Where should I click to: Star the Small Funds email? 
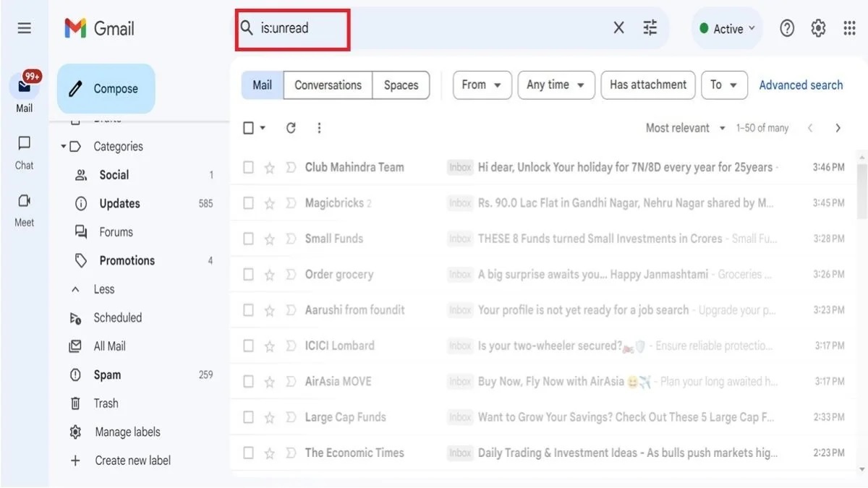tap(269, 239)
